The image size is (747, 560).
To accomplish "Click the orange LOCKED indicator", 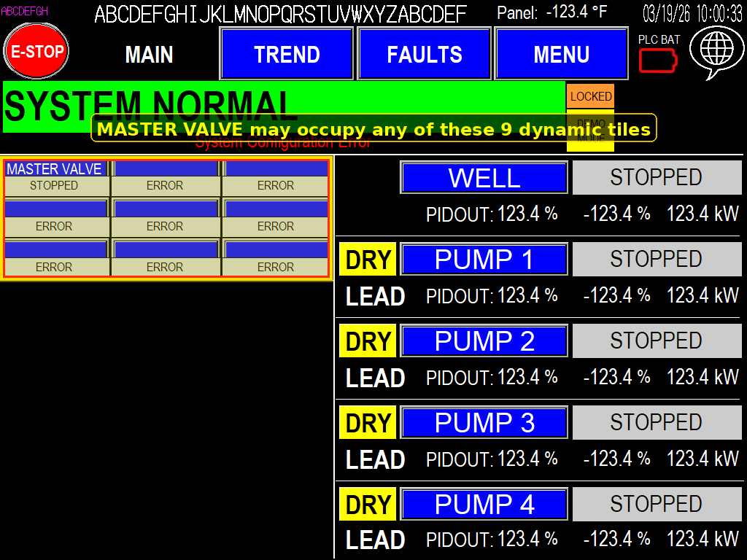I will pyautogui.click(x=590, y=96).
